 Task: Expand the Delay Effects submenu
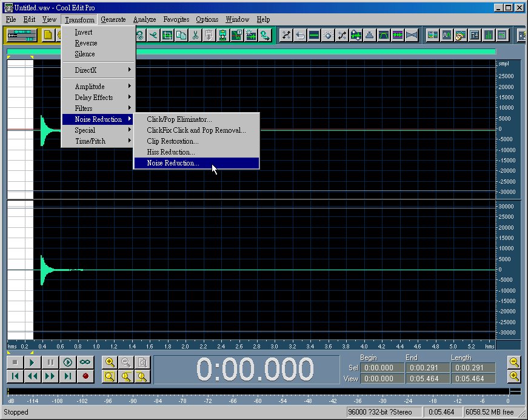tap(98, 97)
